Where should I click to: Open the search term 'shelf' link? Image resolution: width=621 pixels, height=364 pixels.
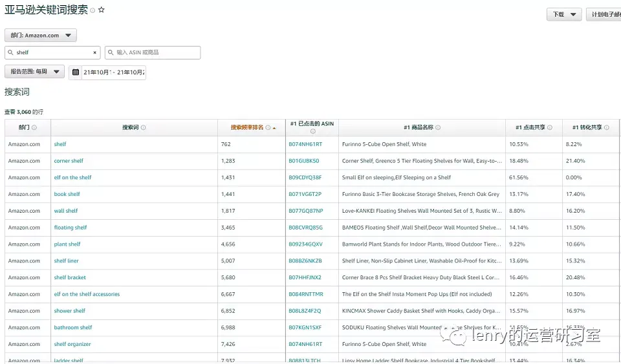click(x=60, y=144)
